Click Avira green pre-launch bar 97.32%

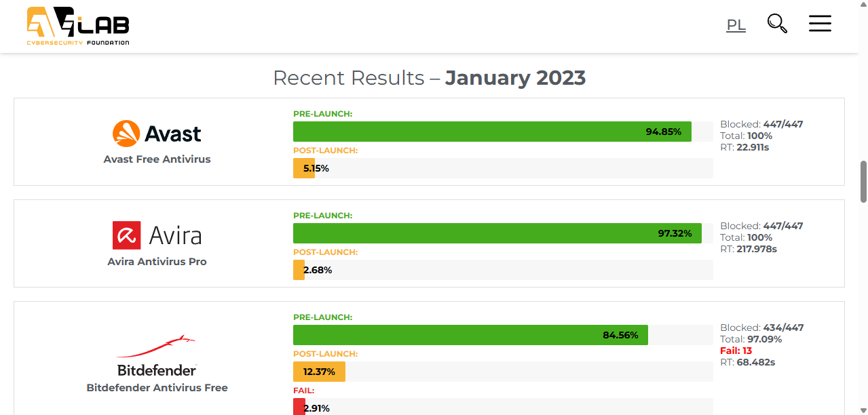click(497, 233)
